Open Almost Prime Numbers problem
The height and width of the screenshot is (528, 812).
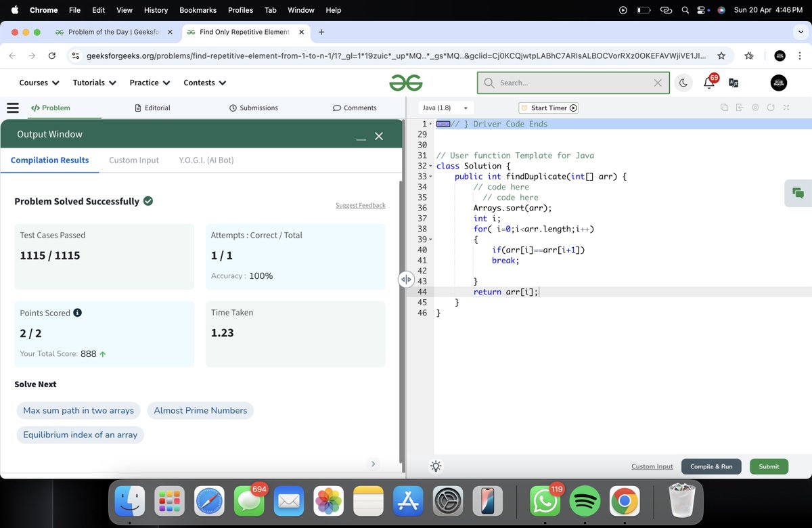tap(200, 410)
